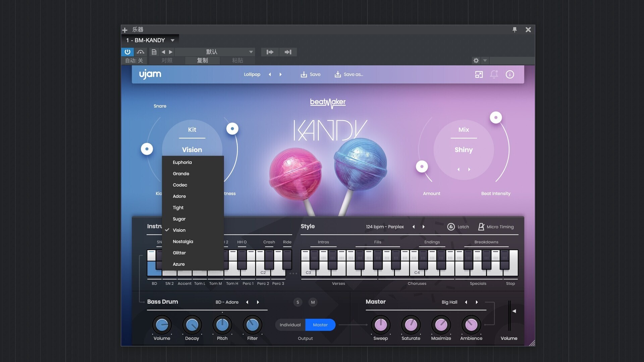Image resolution: width=644 pixels, height=362 pixels.
Task: Choose Glitter from the Kit menu
Action: 193,253
